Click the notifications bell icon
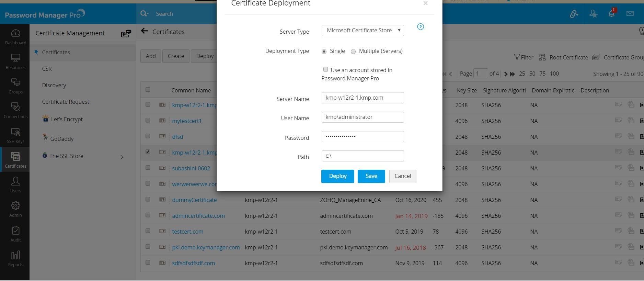The image size is (644, 281). (611, 14)
